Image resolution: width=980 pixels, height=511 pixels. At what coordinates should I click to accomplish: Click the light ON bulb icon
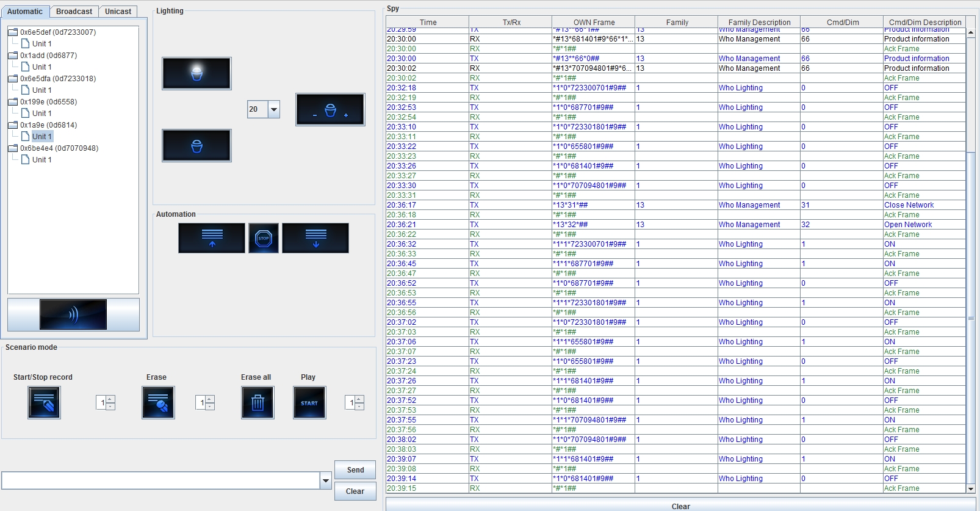(x=196, y=73)
